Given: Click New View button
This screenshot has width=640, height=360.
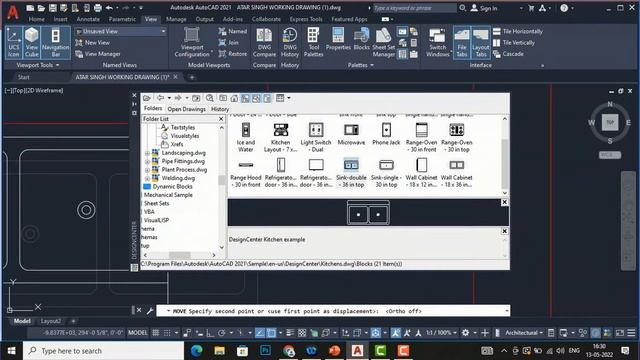Looking at the screenshot, I should pos(93,42).
